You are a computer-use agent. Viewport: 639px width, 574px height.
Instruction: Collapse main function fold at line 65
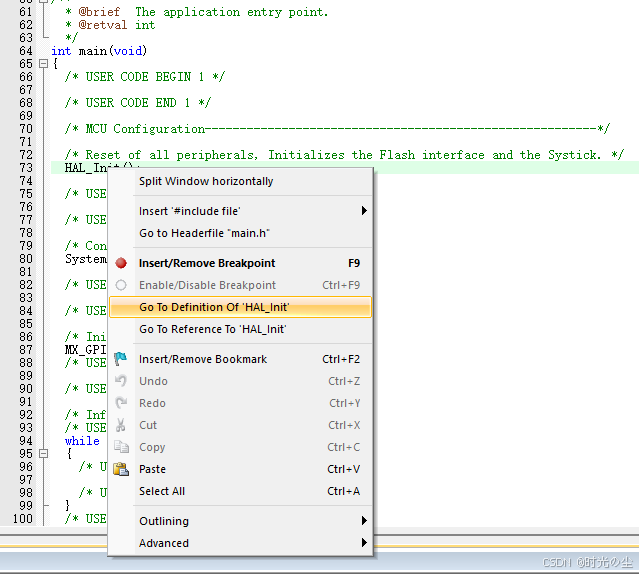pos(43,64)
